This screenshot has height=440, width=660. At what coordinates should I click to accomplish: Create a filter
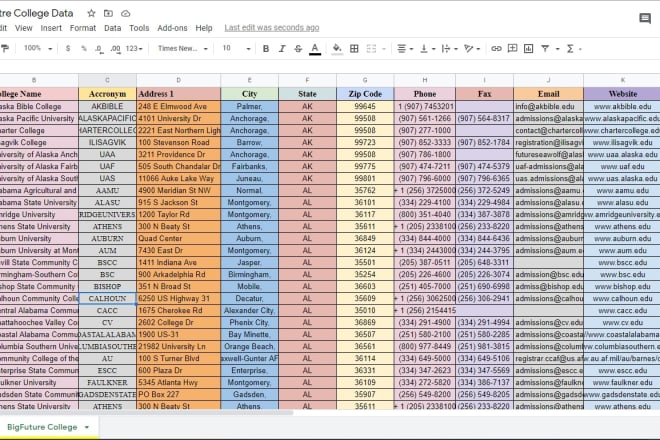coord(545,49)
